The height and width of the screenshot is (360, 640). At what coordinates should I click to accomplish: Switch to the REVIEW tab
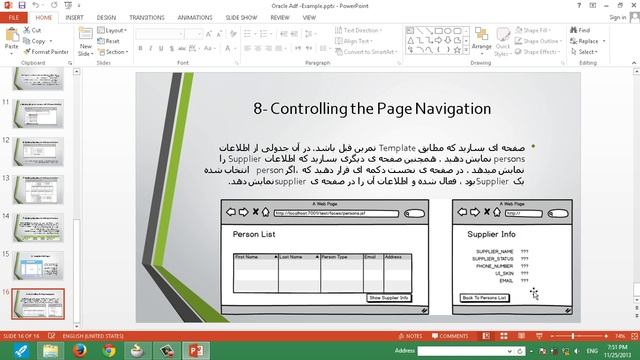[x=280, y=18]
